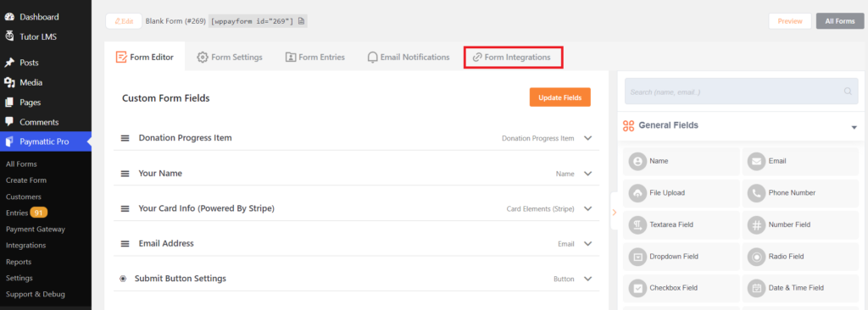Image resolution: width=868 pixels, height=310 pixels.
Task: Open Reports in sidebar submenu
Action: pos(19,261)
